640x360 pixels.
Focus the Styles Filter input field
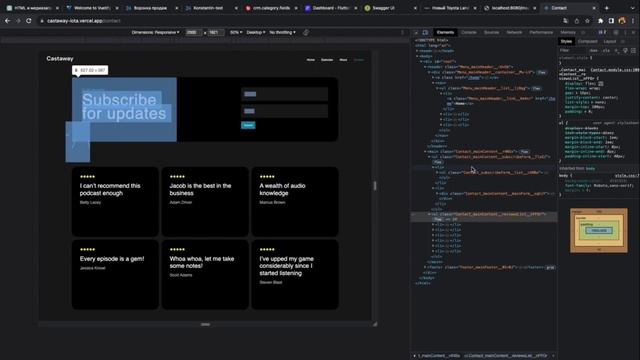(573, 51)
